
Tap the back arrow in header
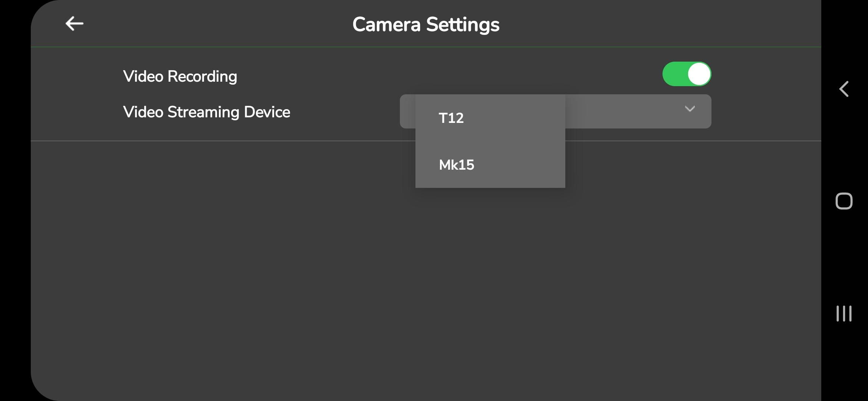(x=74, y=24)
